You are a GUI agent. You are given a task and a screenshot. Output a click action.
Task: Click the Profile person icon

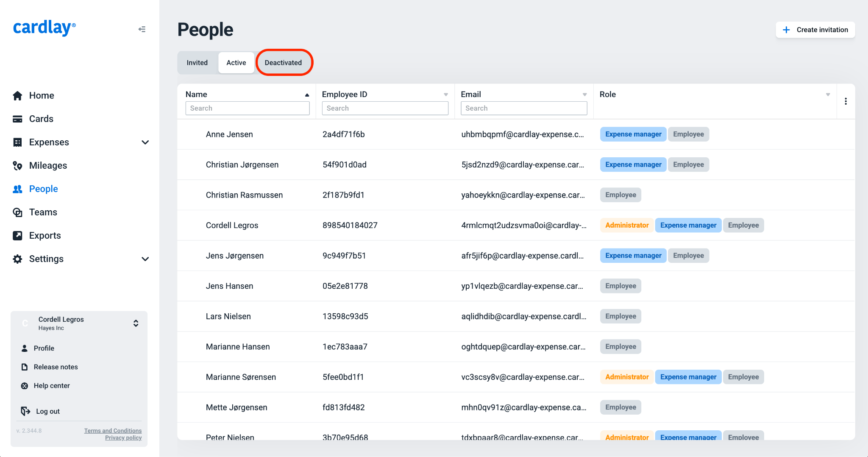[25, 348]
